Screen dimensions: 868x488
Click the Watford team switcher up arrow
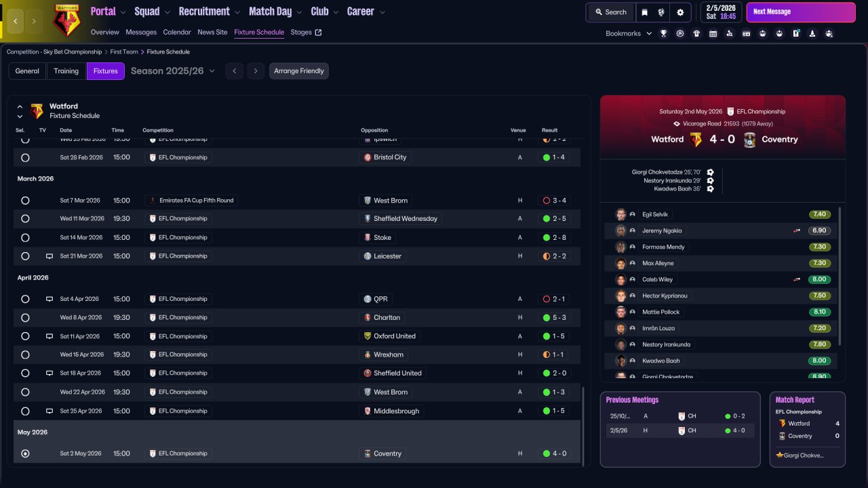click(x=20, y=106)
